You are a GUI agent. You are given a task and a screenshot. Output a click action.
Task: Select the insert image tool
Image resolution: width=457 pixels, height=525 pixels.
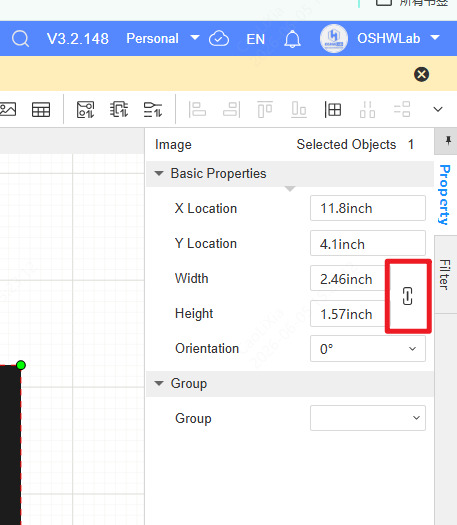coord(7,109)
